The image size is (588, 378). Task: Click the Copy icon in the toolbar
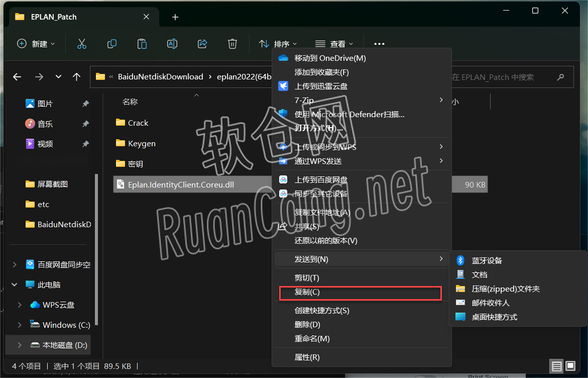[111, 44]
